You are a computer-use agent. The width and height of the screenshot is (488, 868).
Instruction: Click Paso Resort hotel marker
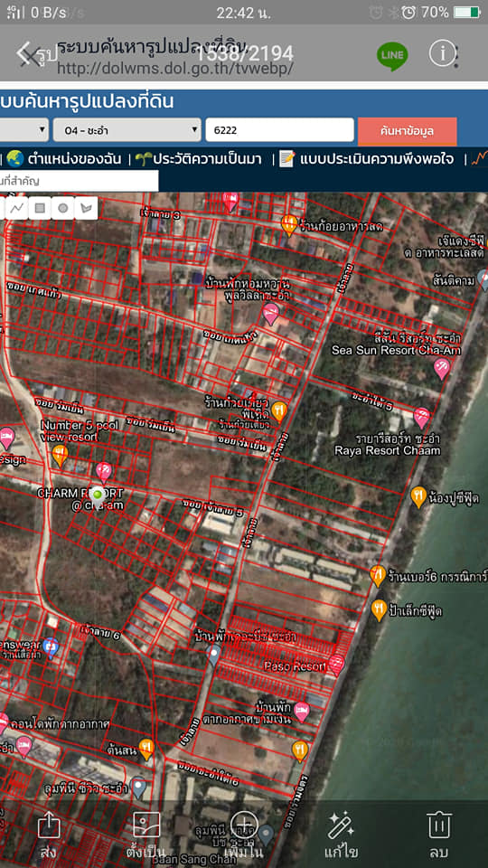[336, 664]
